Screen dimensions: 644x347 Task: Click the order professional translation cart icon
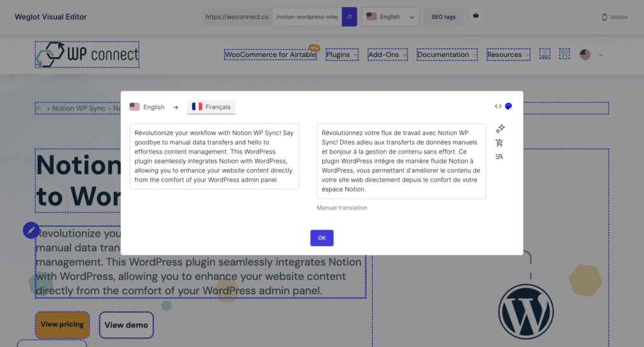click(499, 143)
